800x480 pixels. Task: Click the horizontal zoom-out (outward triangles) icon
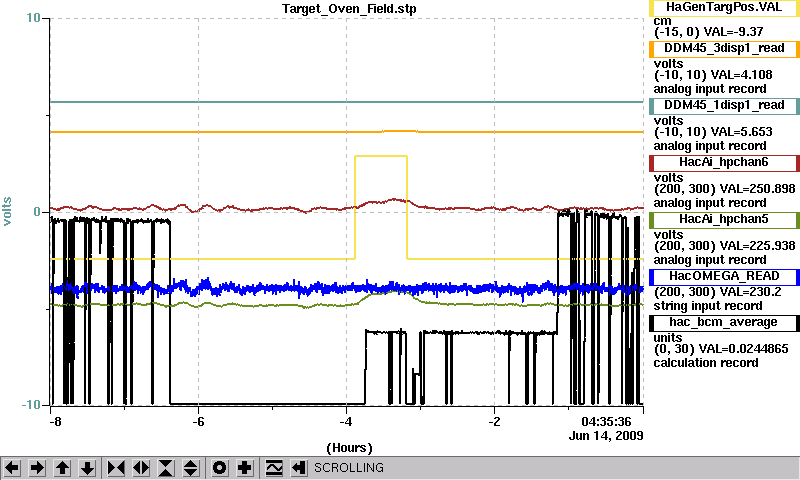[141, 468]
